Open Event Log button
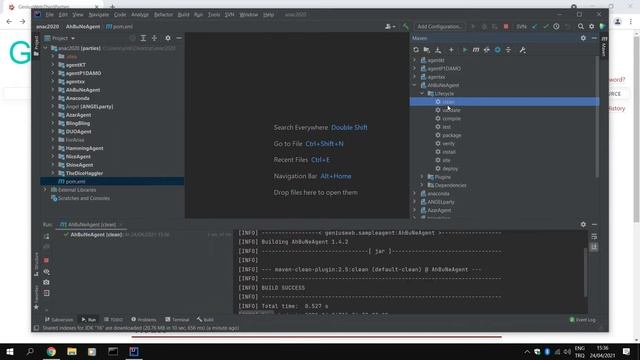 [582, 320]
